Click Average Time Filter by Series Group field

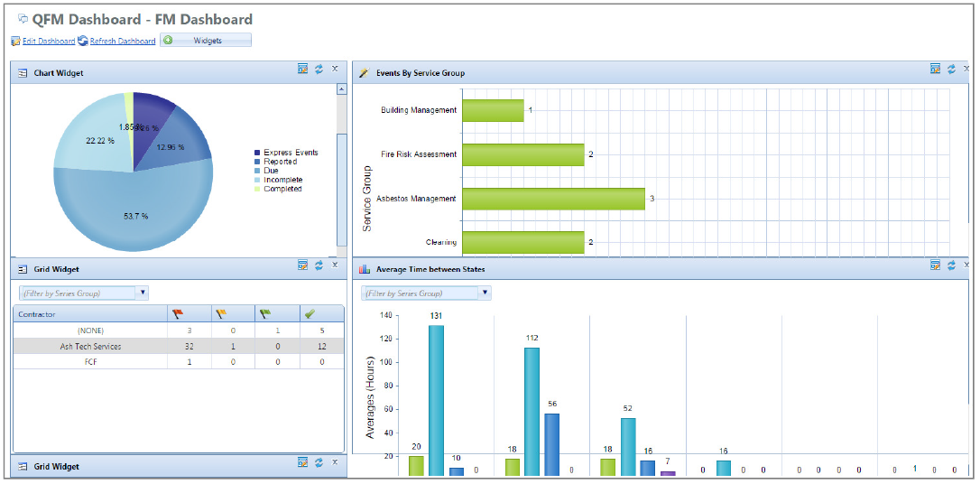[420, 293]
